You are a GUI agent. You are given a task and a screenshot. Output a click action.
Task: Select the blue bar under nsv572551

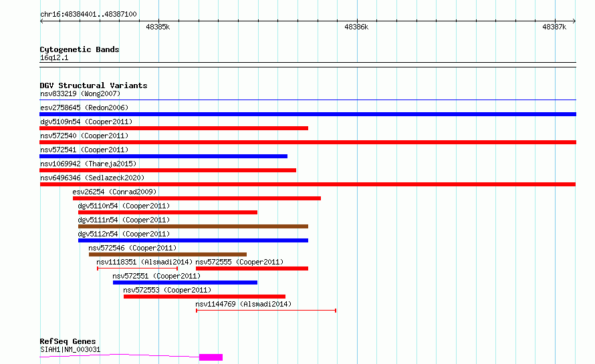[x=185, y=283]
